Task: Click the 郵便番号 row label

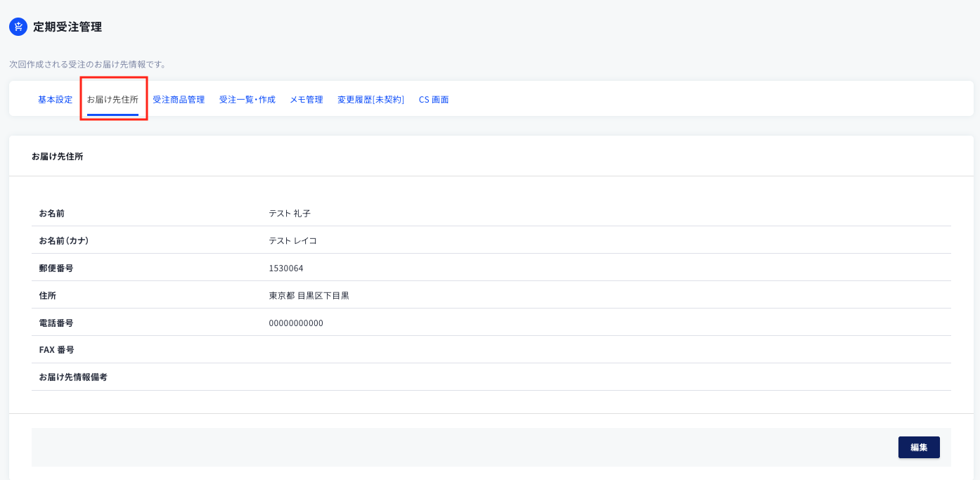Action: pyautogui.click(x=56, y=268)
